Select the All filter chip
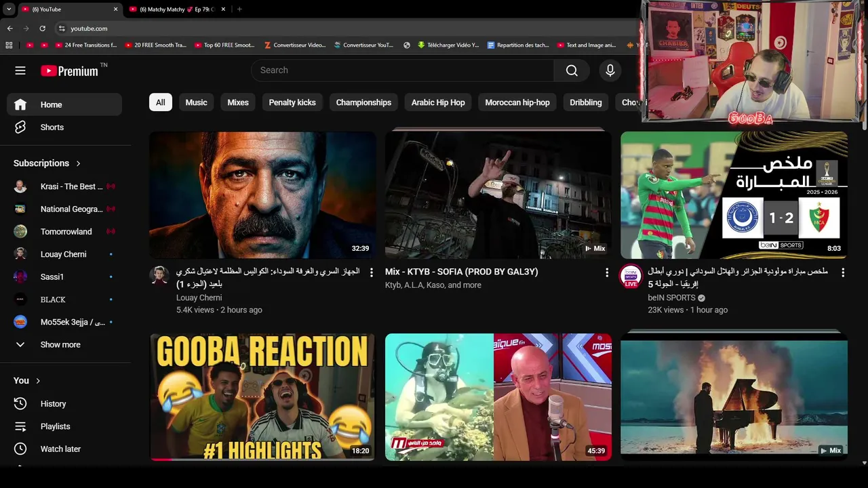 click(x=160, y=102)
